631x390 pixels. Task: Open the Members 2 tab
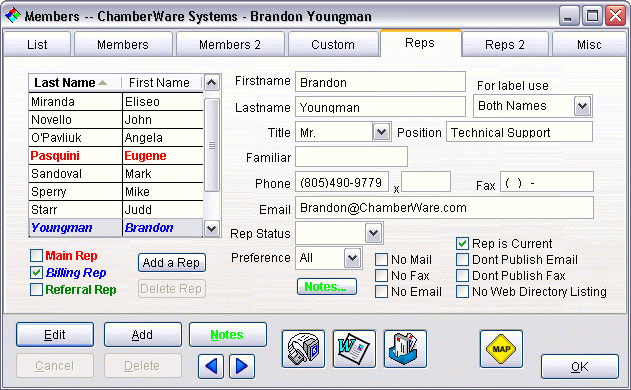point(230,44)
